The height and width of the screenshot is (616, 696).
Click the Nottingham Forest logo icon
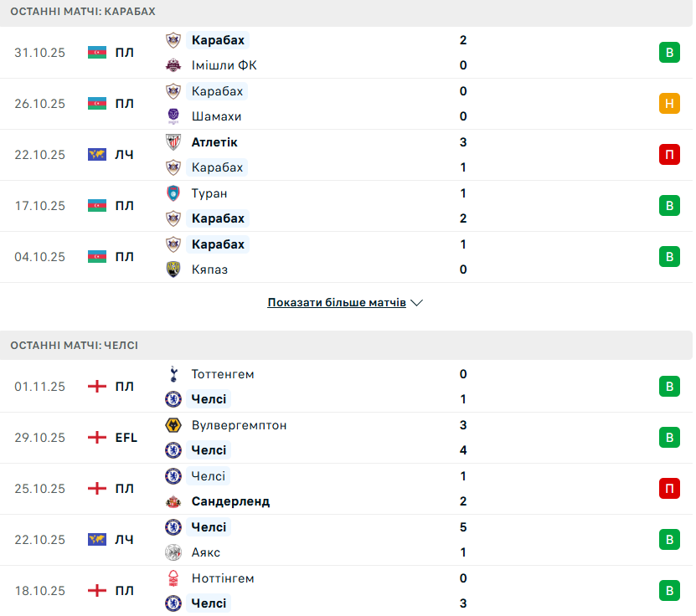[173, 578]
